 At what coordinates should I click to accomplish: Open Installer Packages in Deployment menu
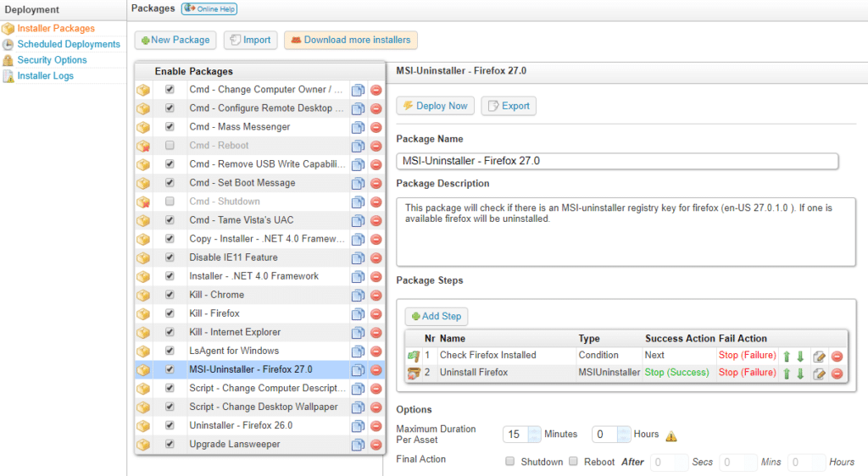pos(56,28)
